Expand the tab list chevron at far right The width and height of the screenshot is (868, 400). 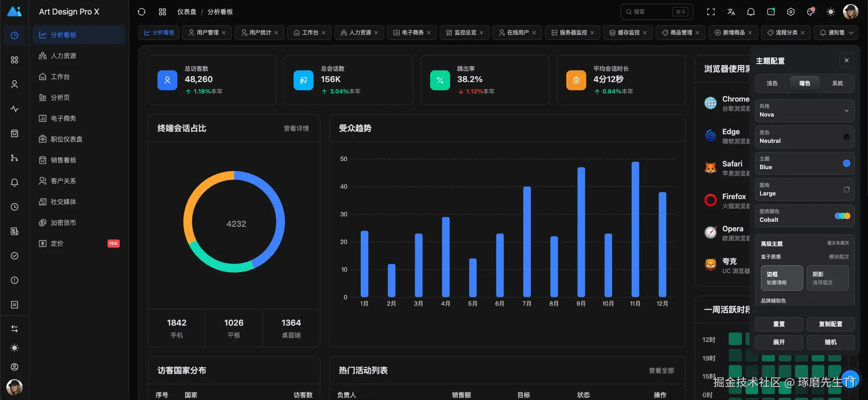point(852,33)
